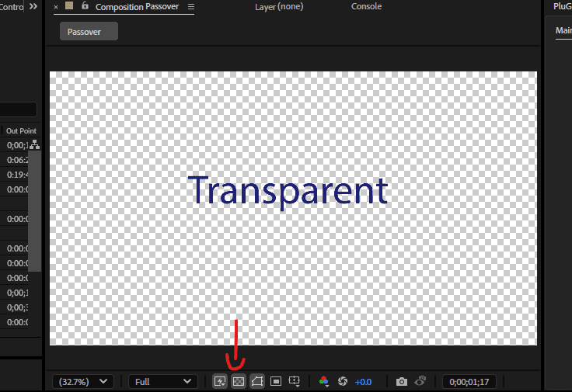Image resolution: width=572 pixels, height=392 pixels.
Task: Click the composition lock icon
Action: point(84,6)
